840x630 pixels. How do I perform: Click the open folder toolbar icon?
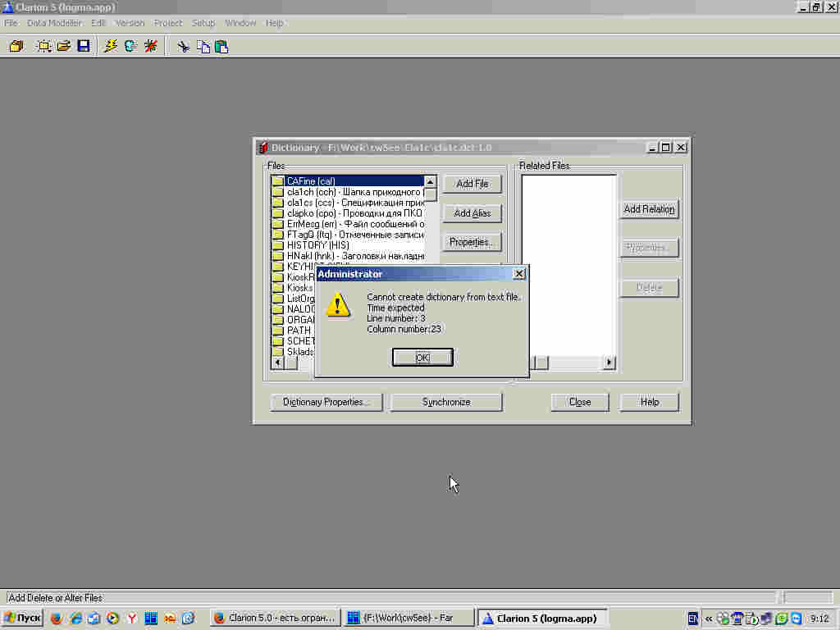pos(63,47)
